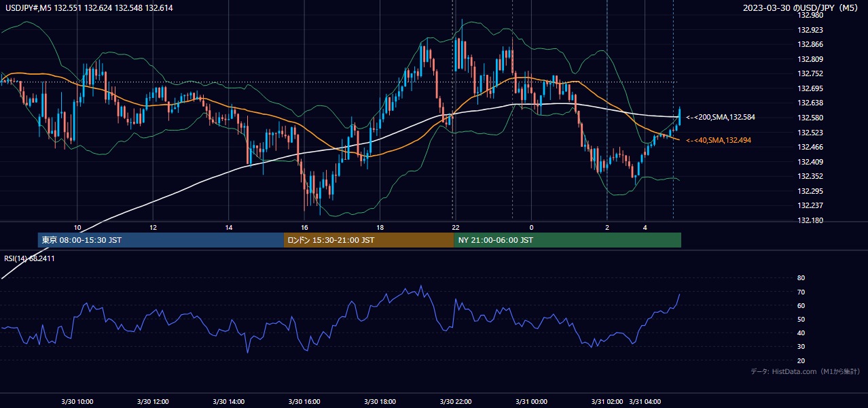
Task: Click bottom time label 3/30 10:00
Action: (77, 401)
